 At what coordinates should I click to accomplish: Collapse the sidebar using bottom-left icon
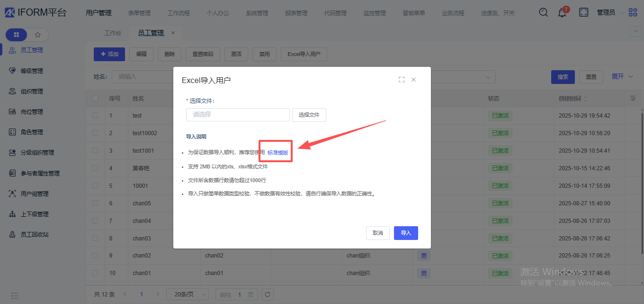tap(15, 295)
